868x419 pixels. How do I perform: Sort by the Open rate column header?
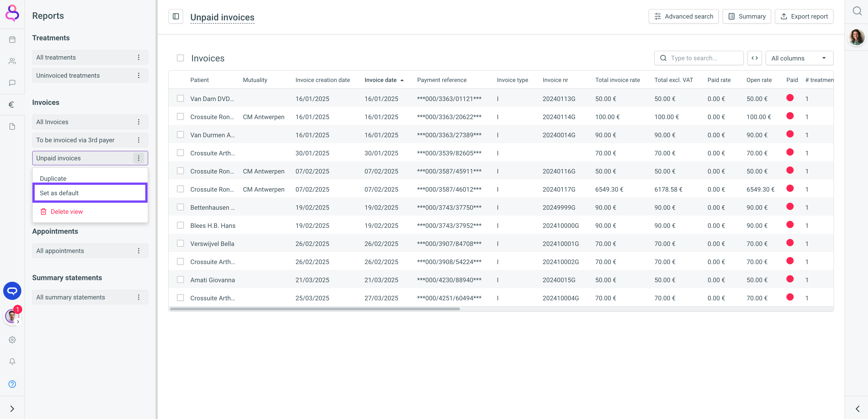[x=759, y=80]
